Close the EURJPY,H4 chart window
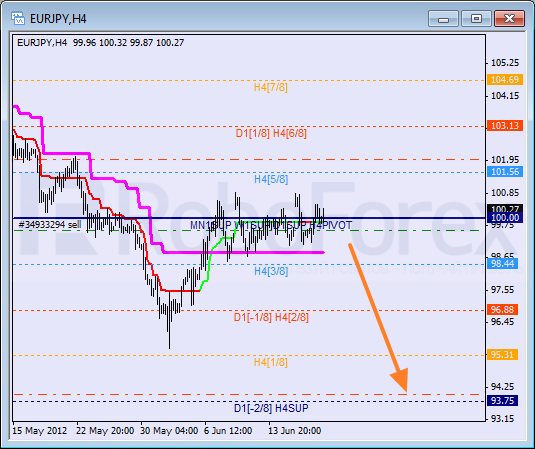This screenshot has height=449, width=535. point(509,18)
